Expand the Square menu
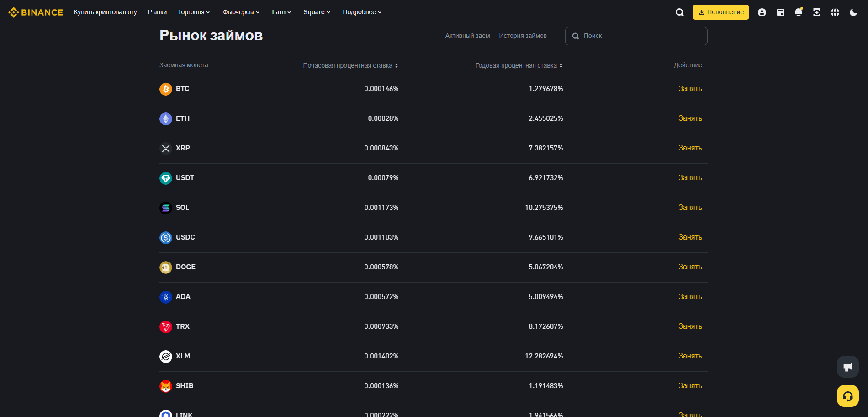 pos(317,12)
